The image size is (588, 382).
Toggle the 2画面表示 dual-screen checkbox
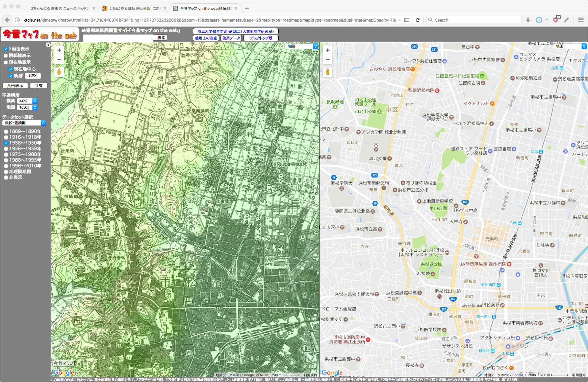(x=6, y=49)
